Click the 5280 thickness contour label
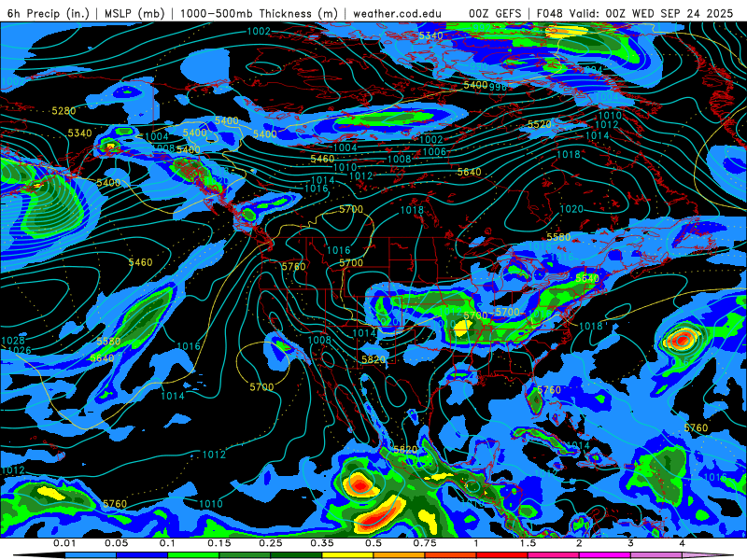Screen dimensions: 747x560 tap(63, 111)
